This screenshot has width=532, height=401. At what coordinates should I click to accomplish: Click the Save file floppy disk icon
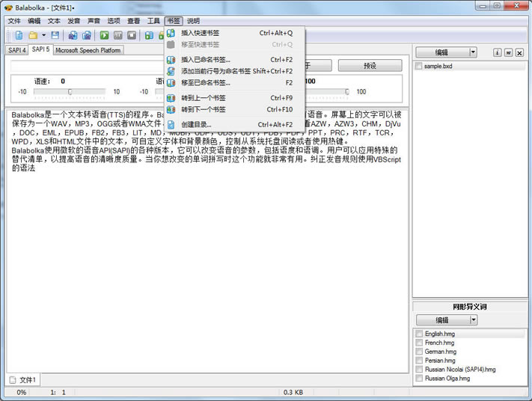pyautogui.click(x=55, y=35)
